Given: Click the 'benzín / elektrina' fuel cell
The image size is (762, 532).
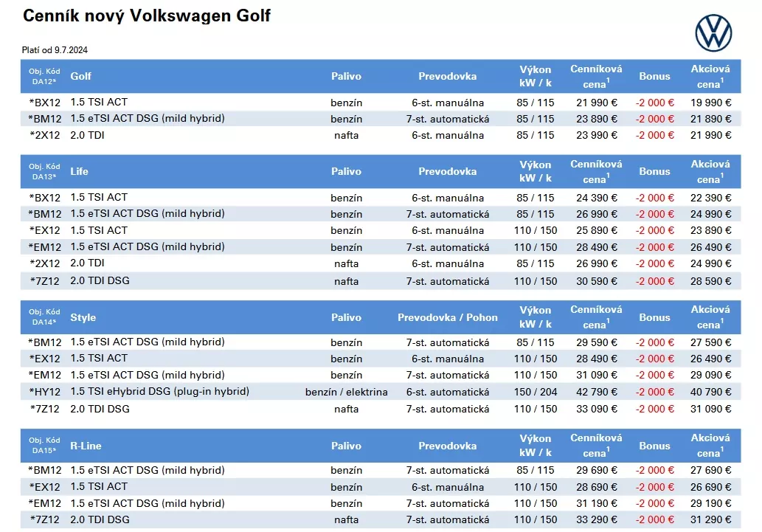Looking at the screenshot, I should (346, 392).
